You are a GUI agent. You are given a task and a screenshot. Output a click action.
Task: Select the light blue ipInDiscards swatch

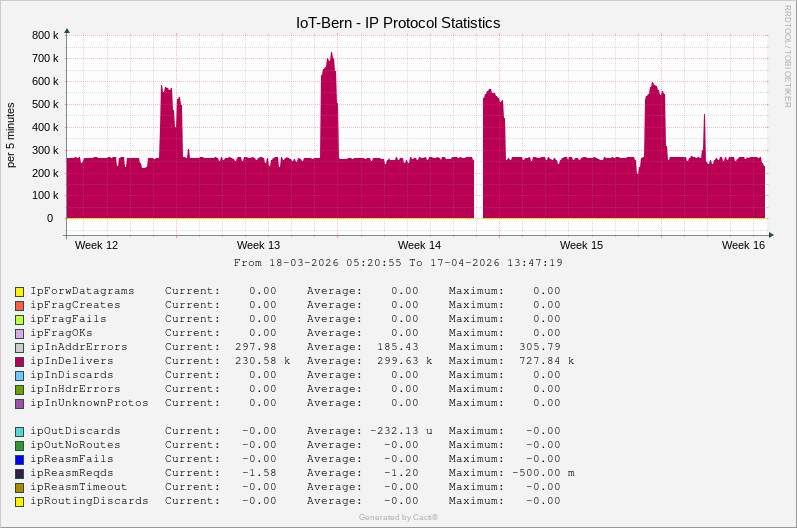pos(19,376)
